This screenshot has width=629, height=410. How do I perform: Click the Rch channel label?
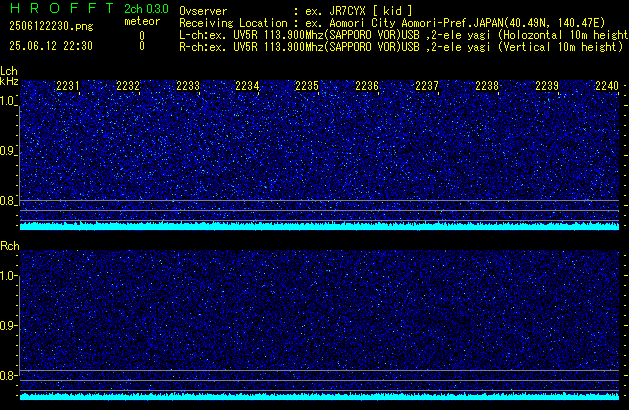click(10, 246)
